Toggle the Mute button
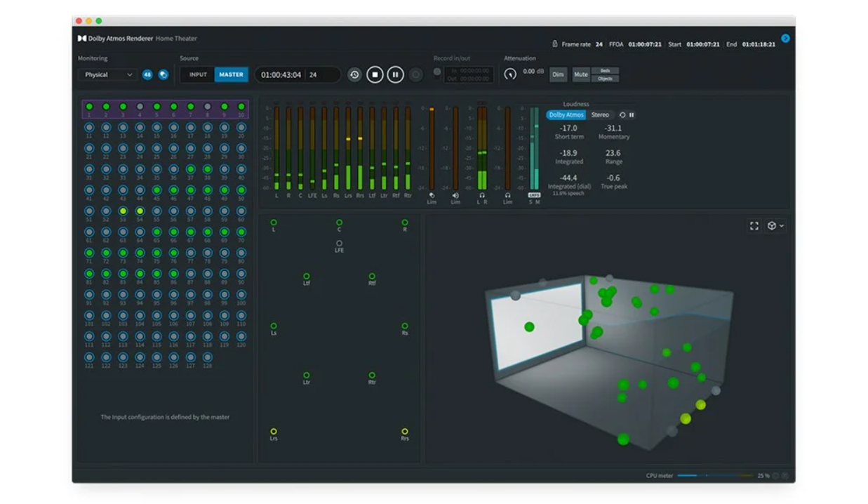The width and height of the screenshot is (868, 504). (x=581, y=74)
